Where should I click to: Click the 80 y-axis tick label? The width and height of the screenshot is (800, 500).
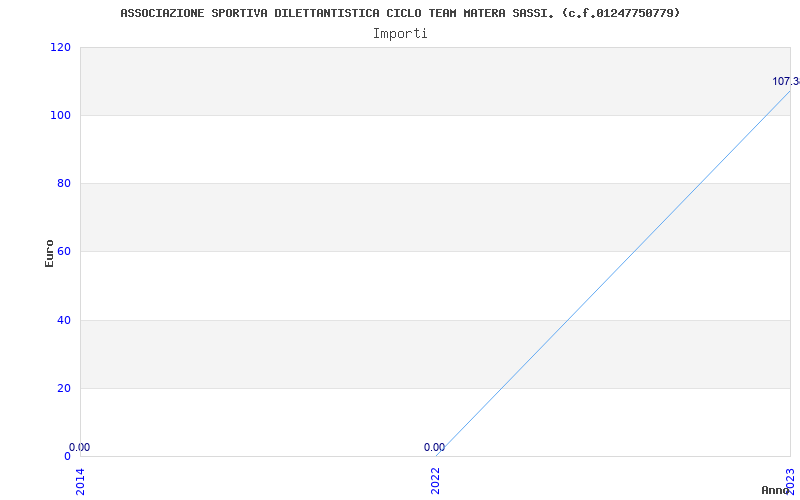point(64,183)
